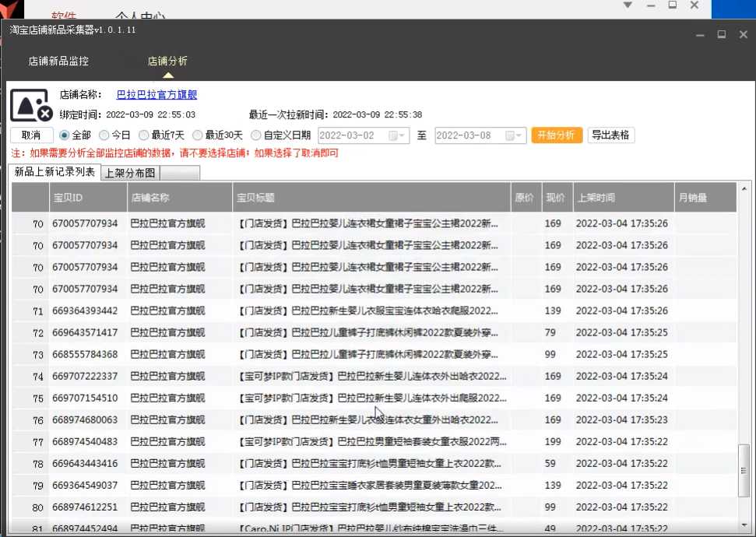Screen dimensions: 756x537
Task: Minimize the 淘宝店铺新品采集器 window
Action: [x=700, y=35]
